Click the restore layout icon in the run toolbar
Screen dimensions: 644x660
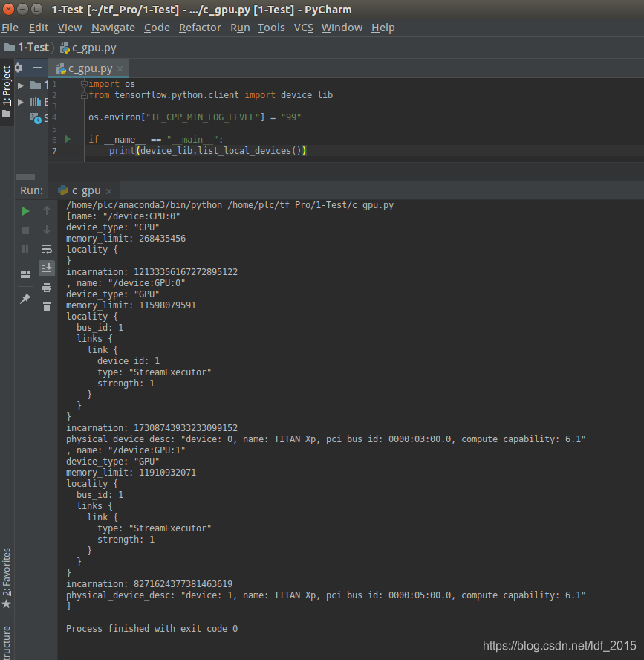click(25, 274)
